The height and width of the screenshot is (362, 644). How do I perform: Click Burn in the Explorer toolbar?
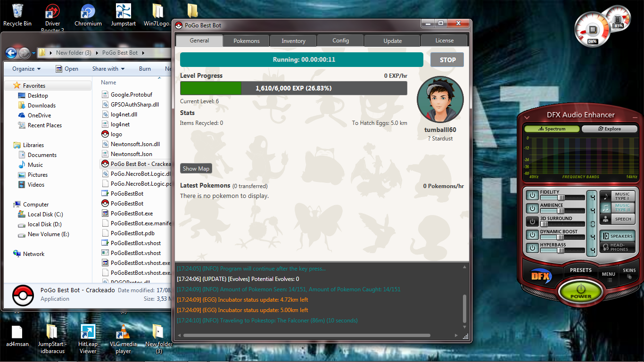pyautogui.click(x=145, y=69)
